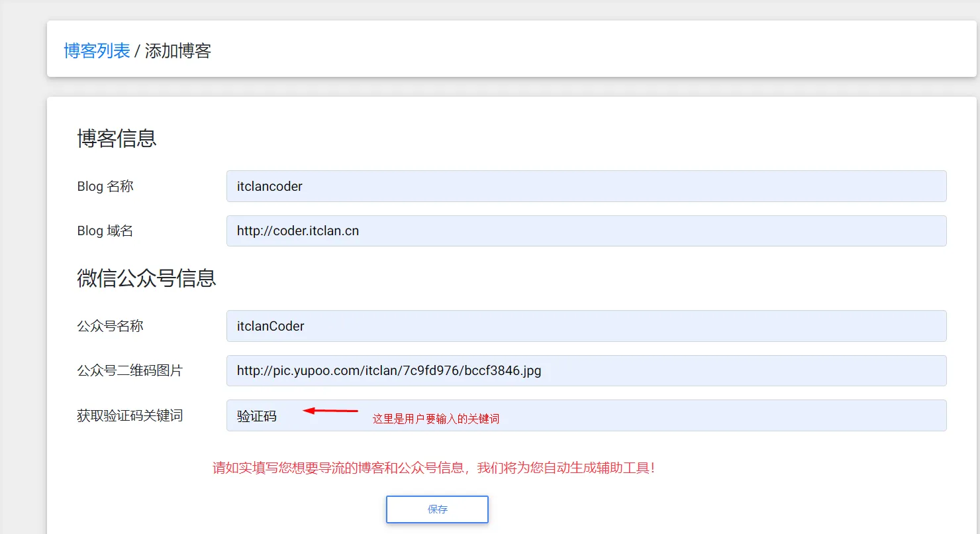Select the 公众号名称 label text

(110, 326)
